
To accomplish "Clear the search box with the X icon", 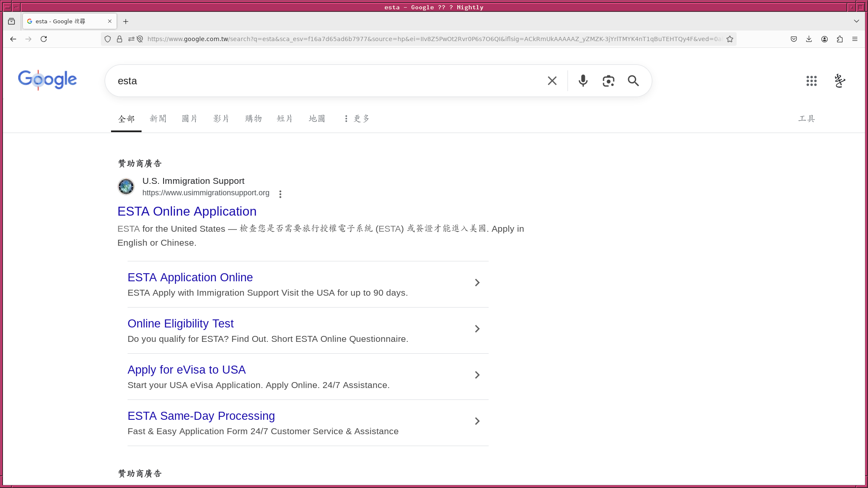I will 552,80.
